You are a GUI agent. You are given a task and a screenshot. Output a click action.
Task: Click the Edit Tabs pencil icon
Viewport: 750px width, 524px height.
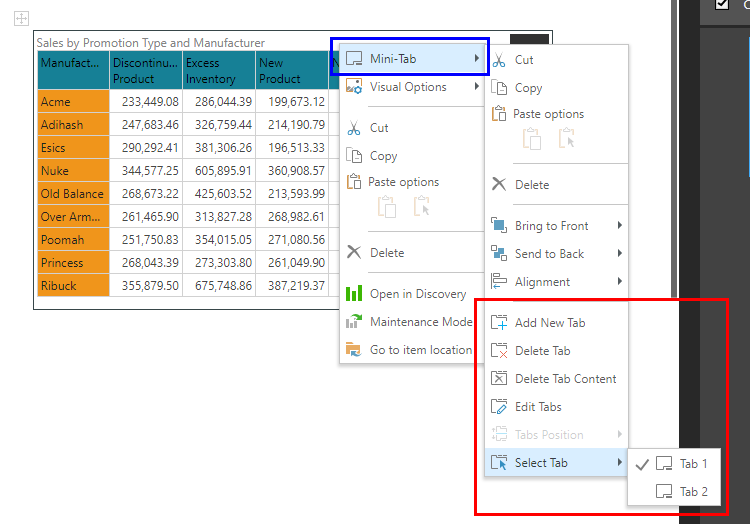pos(499,407)
